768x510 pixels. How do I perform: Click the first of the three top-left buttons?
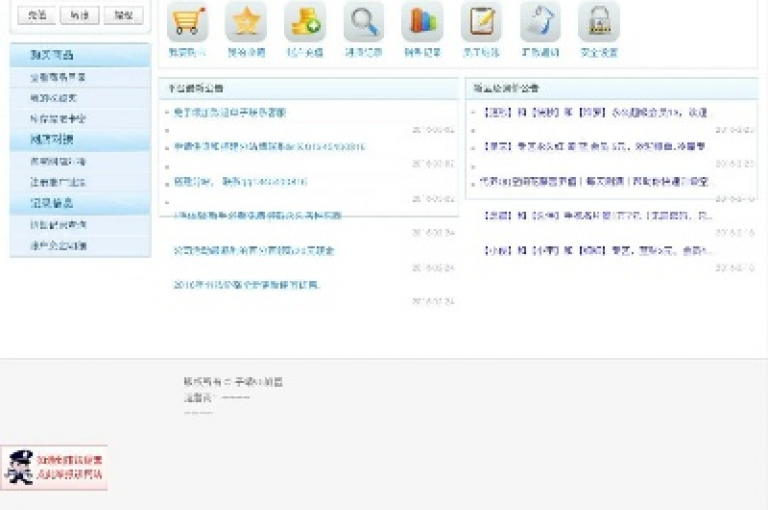coord(37,15)
